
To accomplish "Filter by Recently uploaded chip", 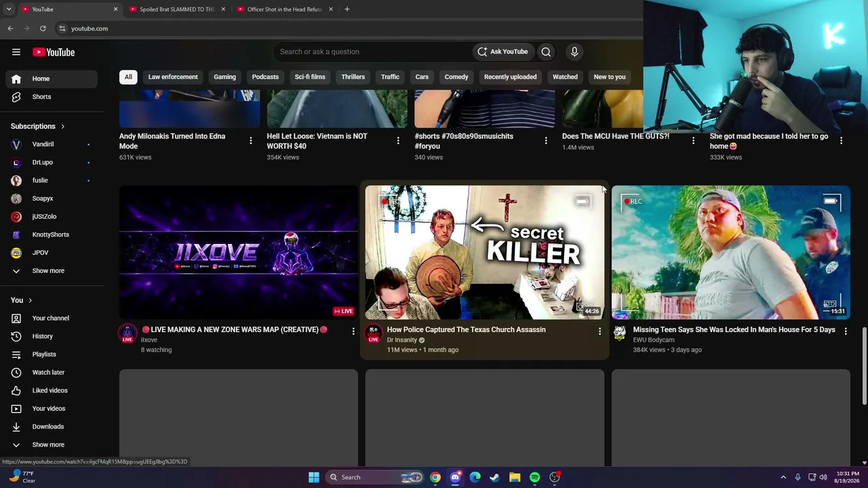I will (510, 77).
